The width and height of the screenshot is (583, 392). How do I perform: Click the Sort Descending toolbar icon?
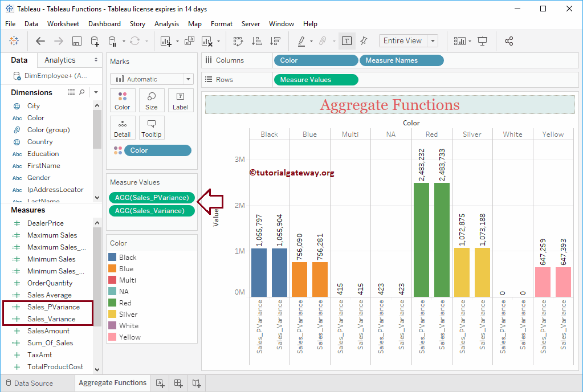pyautogui.click(x=275, y=40)
